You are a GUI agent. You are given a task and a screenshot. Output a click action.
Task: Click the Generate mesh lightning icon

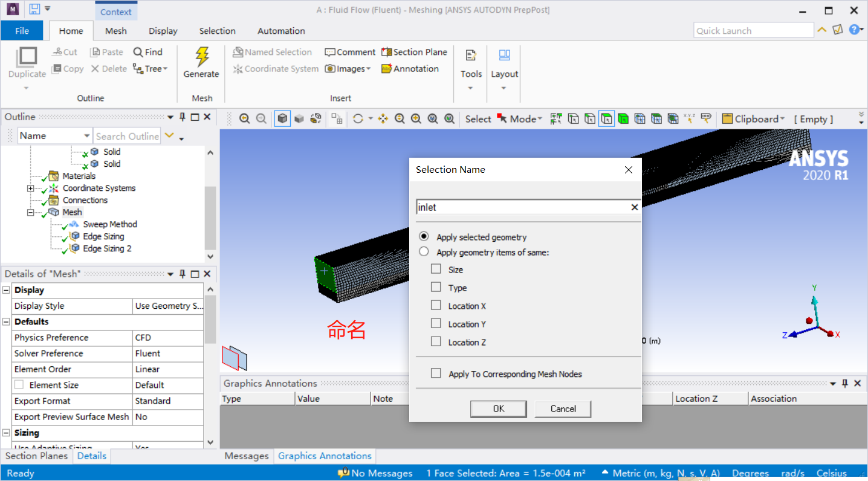pos(201,56)
